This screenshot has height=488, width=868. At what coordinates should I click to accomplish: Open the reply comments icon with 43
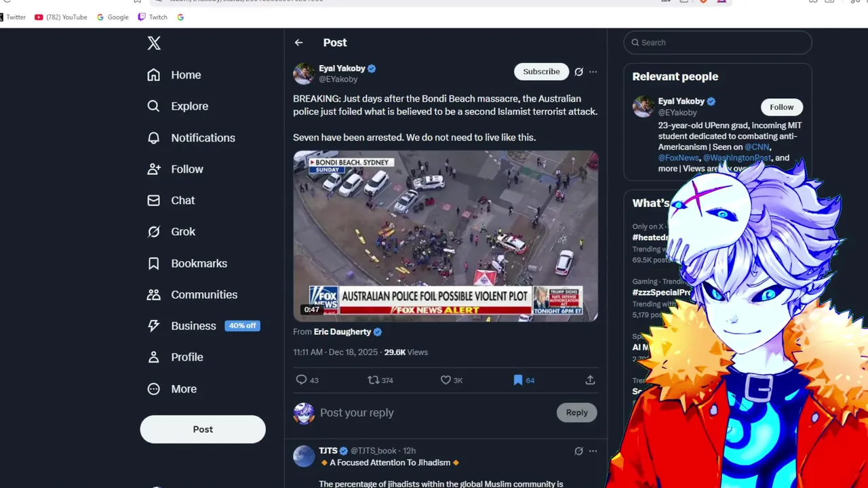[x=302, y=380]
